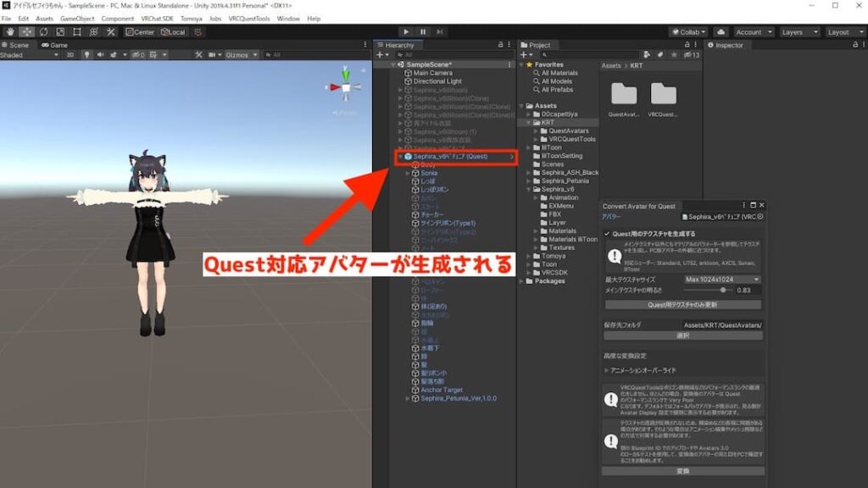The image size is (868, 488).
Task: Open the VRChat SDK menu
Action: pyautogui.click(x=157, y=19)
